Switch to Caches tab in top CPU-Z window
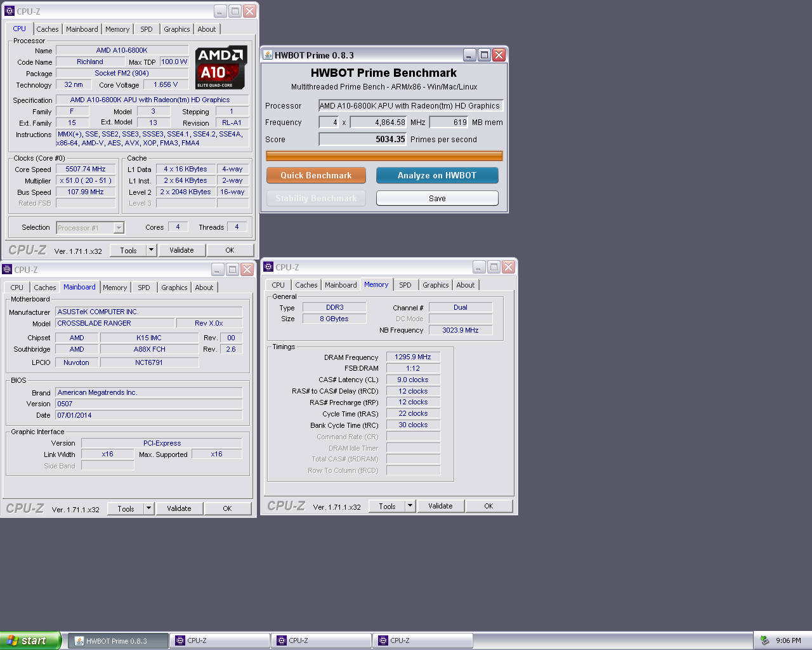The width and height of the screenshot is (812, 650). click(47, 29)
